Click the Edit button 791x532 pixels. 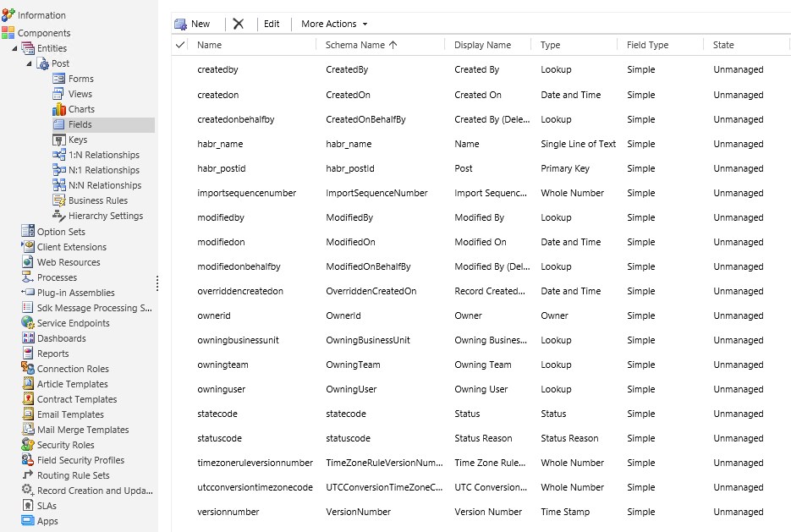pyautogui.click(x=272, y=23)
